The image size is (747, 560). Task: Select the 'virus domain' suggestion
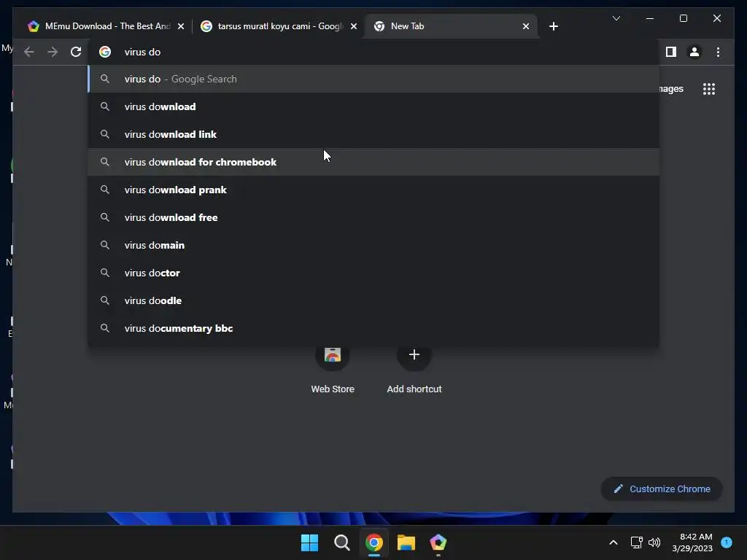point(373,245)
